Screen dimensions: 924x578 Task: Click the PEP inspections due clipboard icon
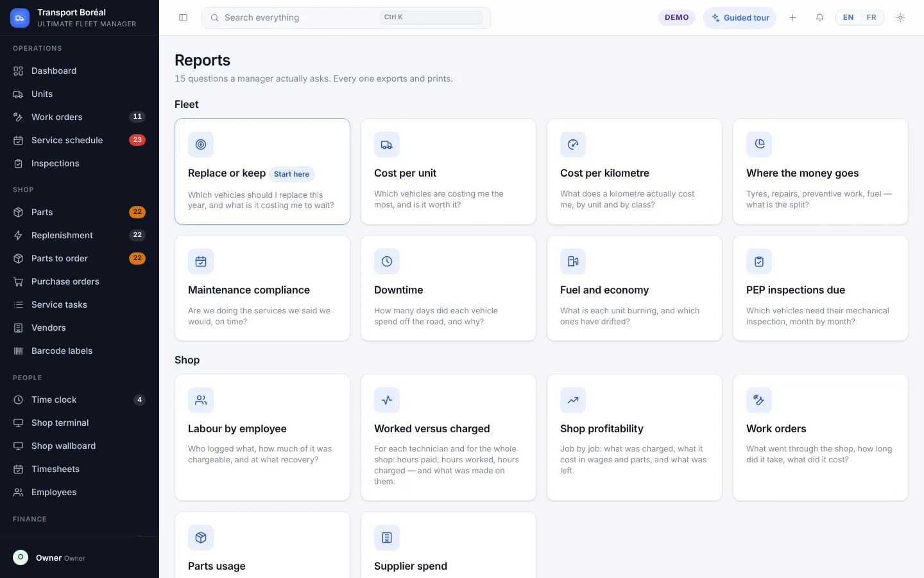759,261
